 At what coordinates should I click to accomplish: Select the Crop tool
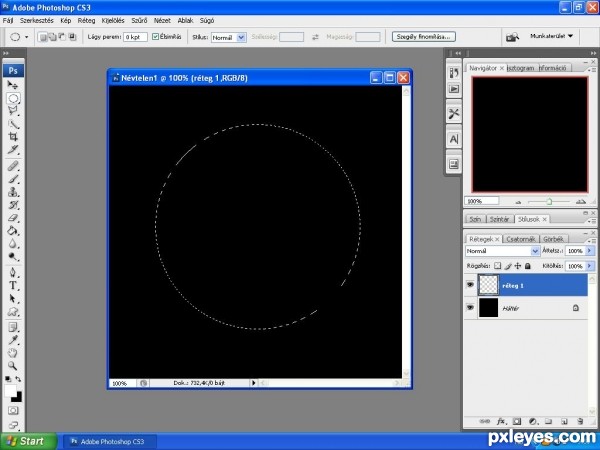[x=13, y=137]
